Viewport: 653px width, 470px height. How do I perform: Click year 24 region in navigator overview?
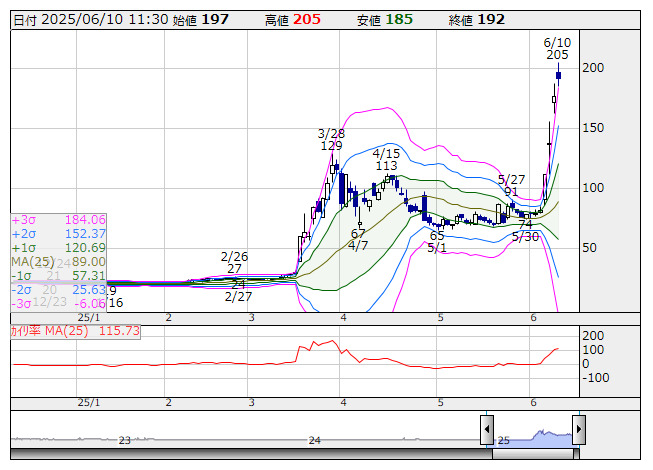click(x=314, y=440)
